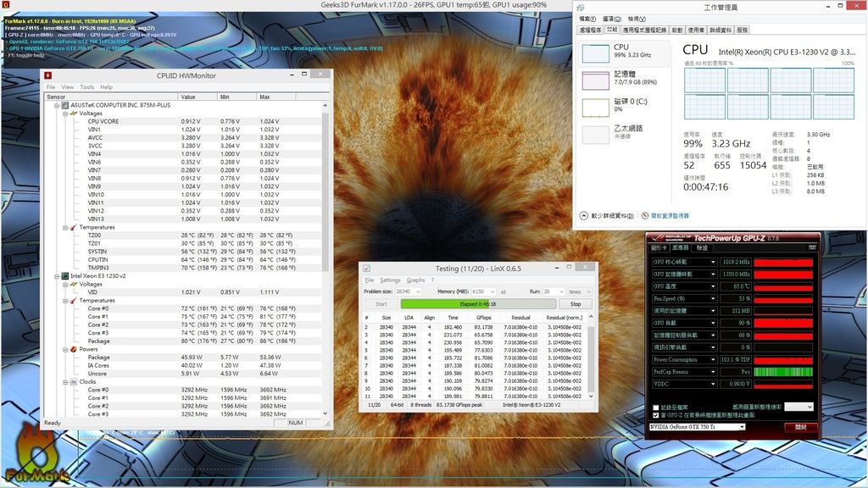868x488 pixels.
Task: Open the File menu in HWMonitor
Action: 50,87
